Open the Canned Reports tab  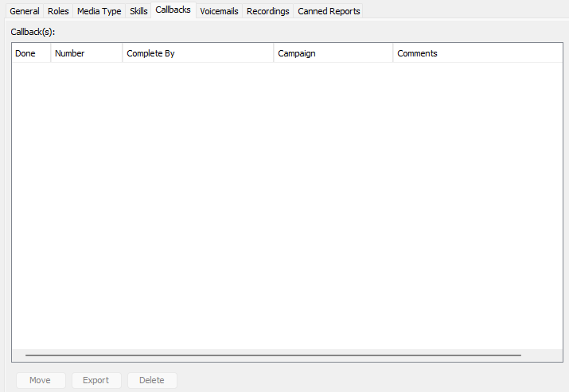click(329, 11)
